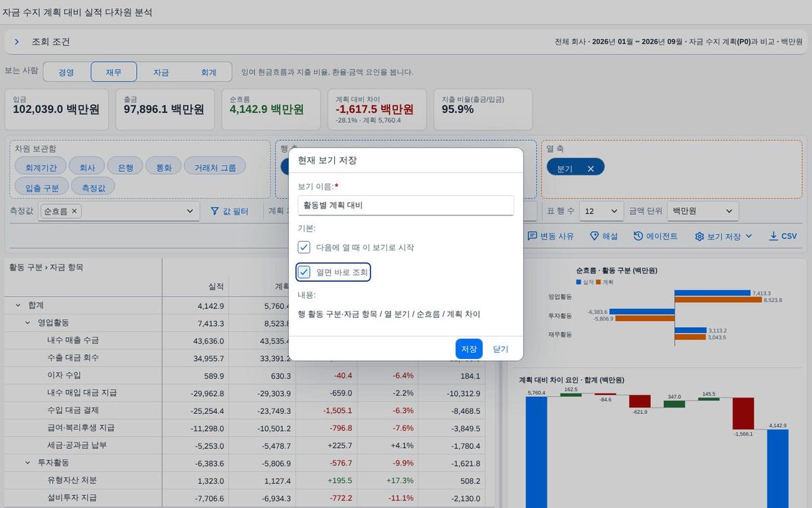812x508 pixels.
Task: Select the 설비투자 지급 row label
Action: pos(72,498)
